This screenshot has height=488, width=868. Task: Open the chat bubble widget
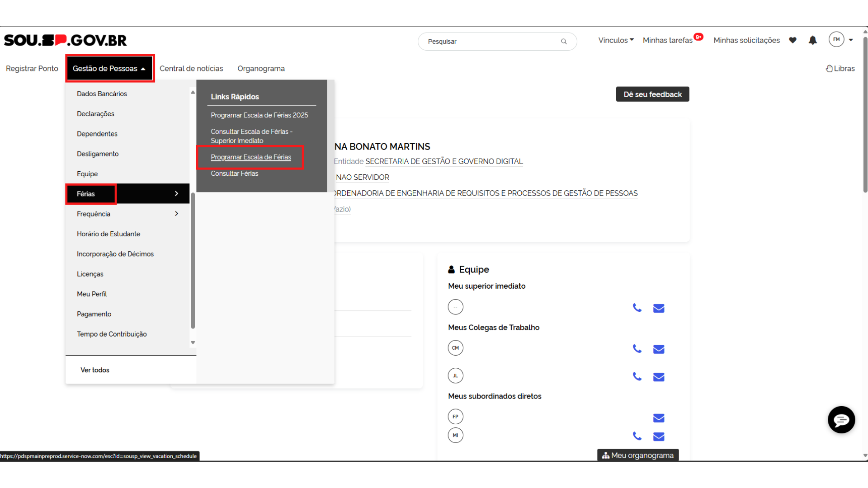point(841,420)
